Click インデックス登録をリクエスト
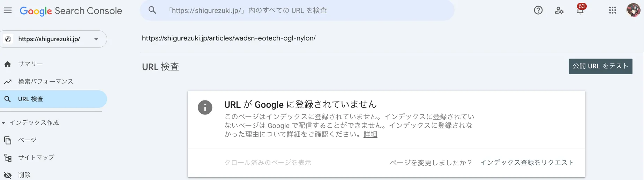 [527, 163]
